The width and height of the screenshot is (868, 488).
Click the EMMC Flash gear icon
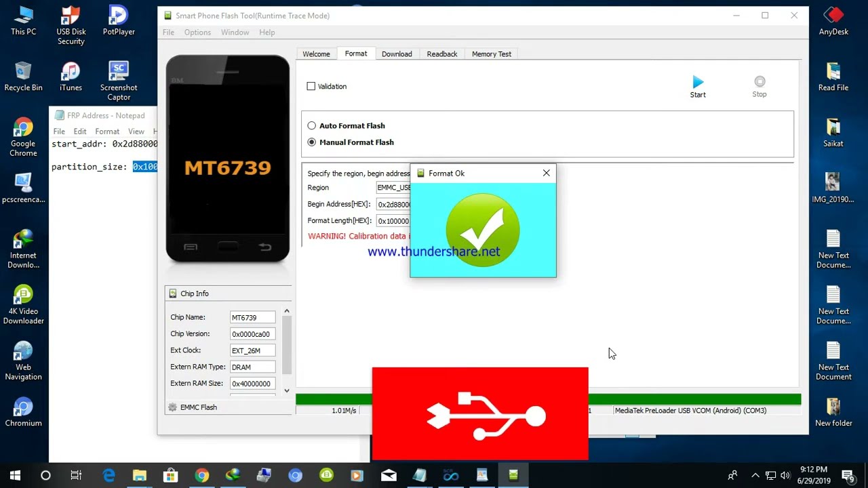pyautogui.click(x=172, y=407)
